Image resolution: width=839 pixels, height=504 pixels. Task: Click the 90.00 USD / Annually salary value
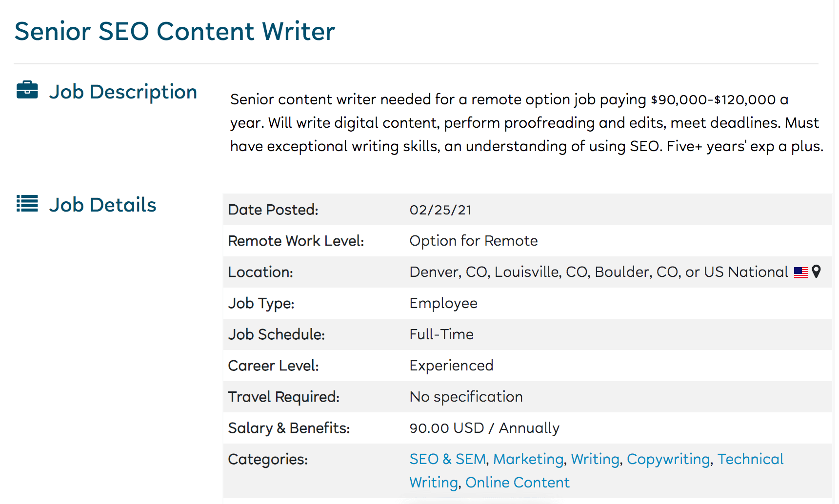tap(484, 428)
